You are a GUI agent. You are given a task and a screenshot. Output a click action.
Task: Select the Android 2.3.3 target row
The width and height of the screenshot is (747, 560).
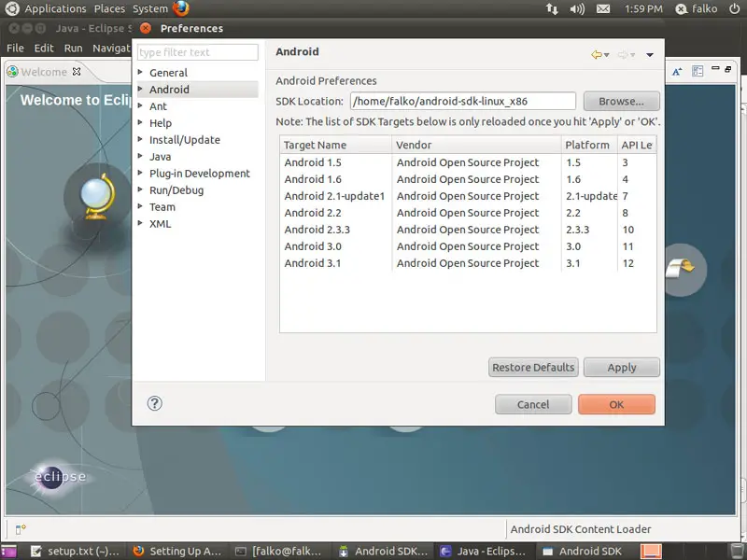(x=468, y=230)
